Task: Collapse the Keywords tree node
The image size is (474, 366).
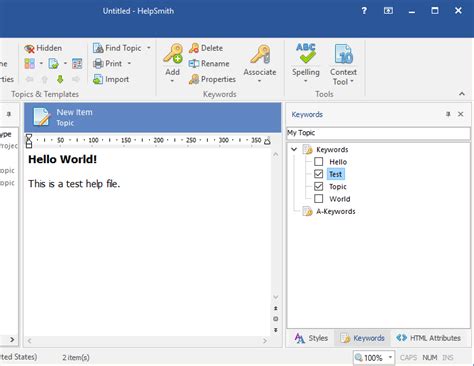Action: point(294,149)
